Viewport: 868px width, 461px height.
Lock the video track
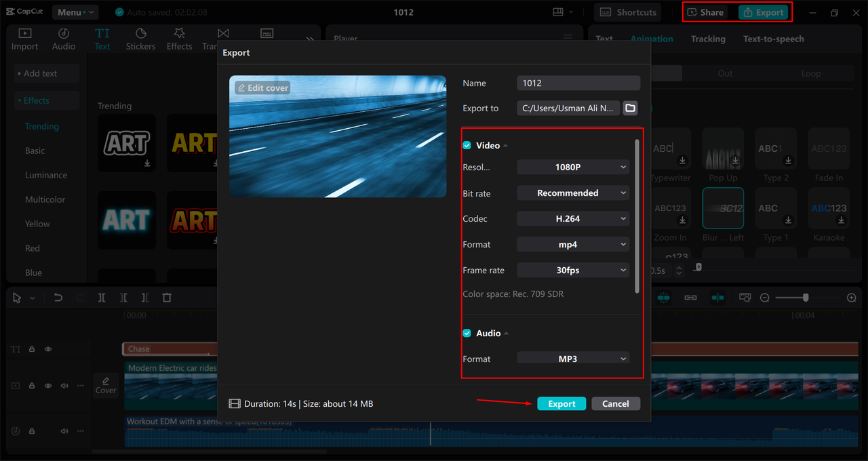point(32,386)
